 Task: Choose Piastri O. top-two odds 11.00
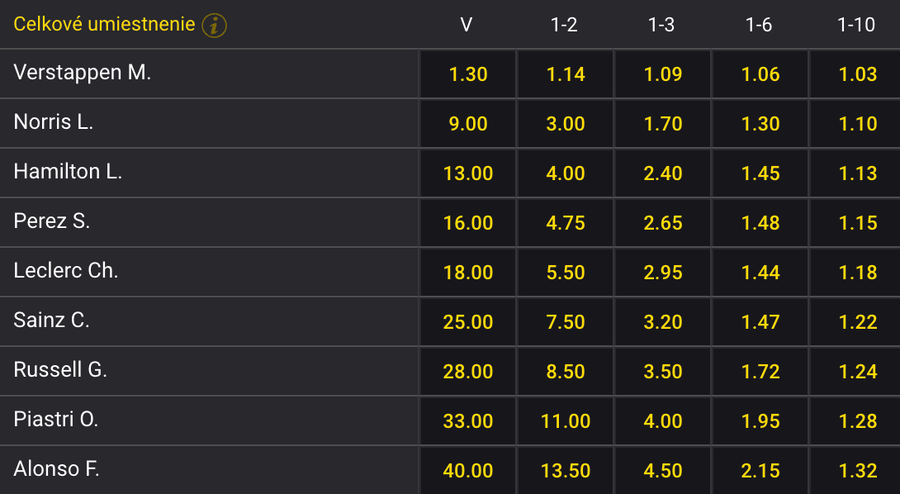point(565,421)
